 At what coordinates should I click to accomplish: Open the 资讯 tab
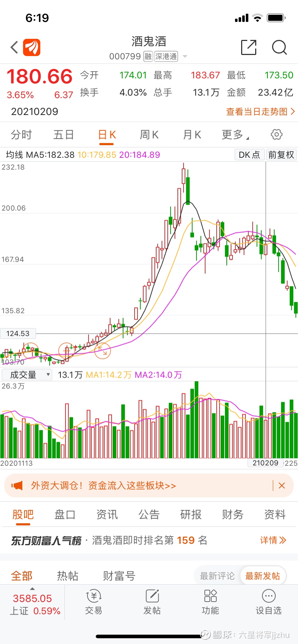107,515
